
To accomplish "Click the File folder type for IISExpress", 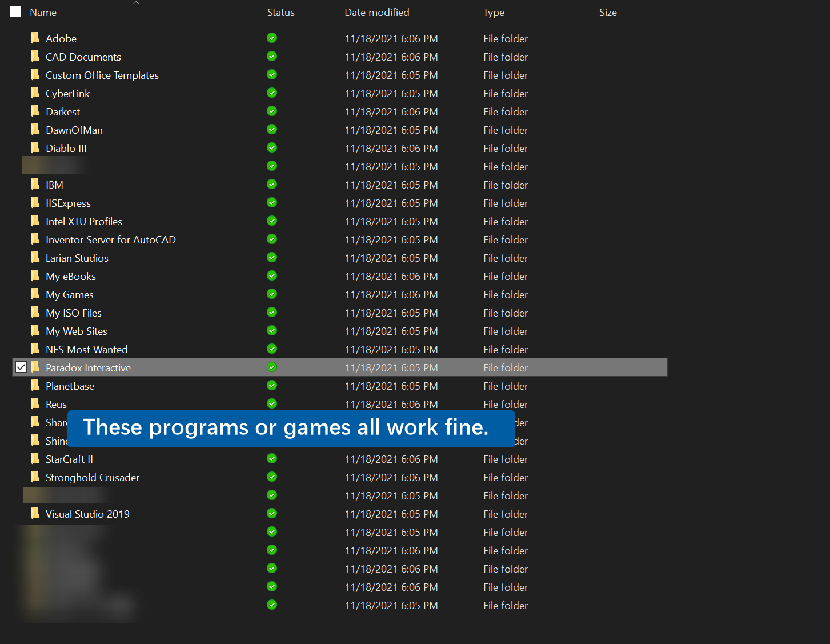I will (506, 203).
